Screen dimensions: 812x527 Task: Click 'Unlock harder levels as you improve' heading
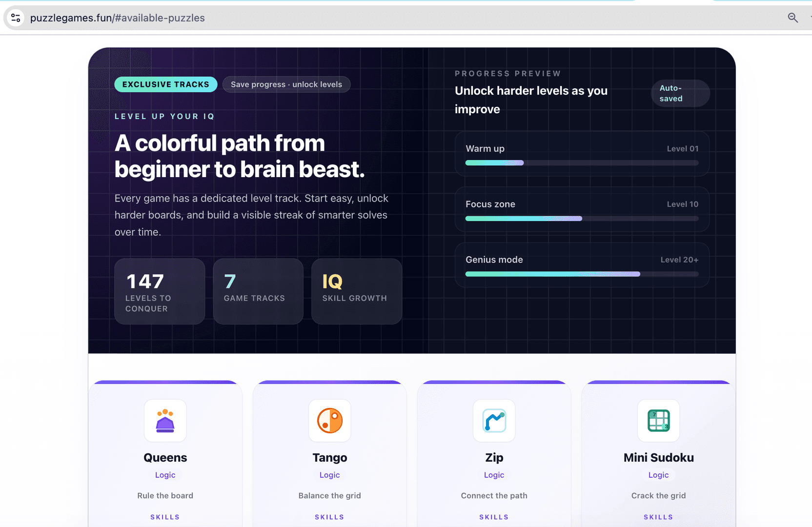(531, 100)
